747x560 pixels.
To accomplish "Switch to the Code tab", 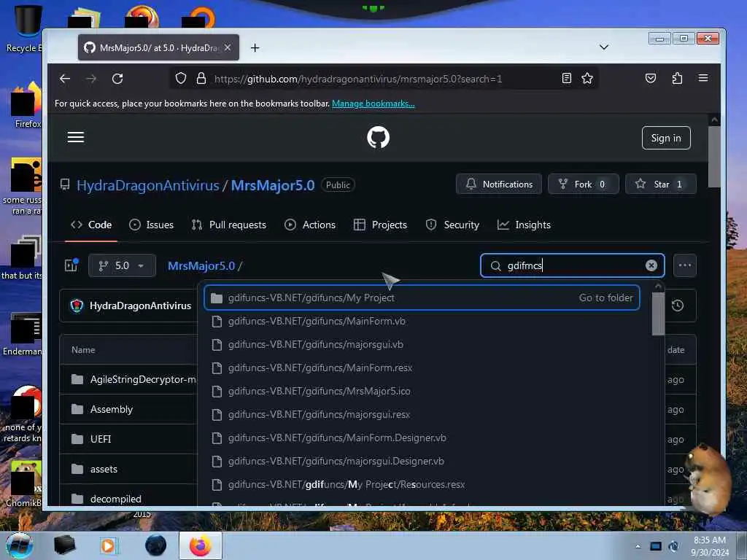I will [x=91, y=225].
